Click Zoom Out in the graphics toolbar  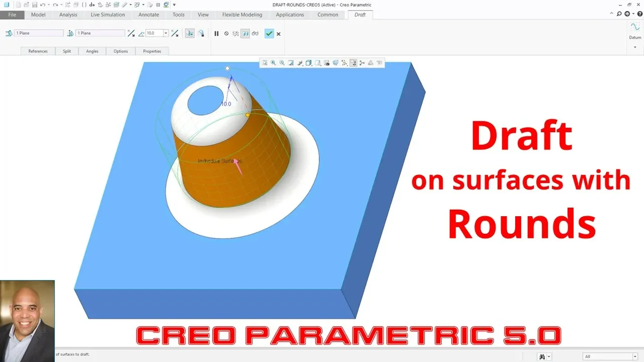(282, 63)
